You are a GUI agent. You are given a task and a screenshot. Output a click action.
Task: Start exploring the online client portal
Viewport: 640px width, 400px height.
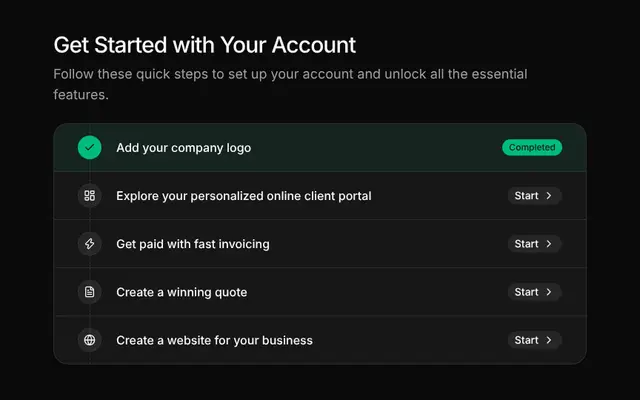point(534,196)
